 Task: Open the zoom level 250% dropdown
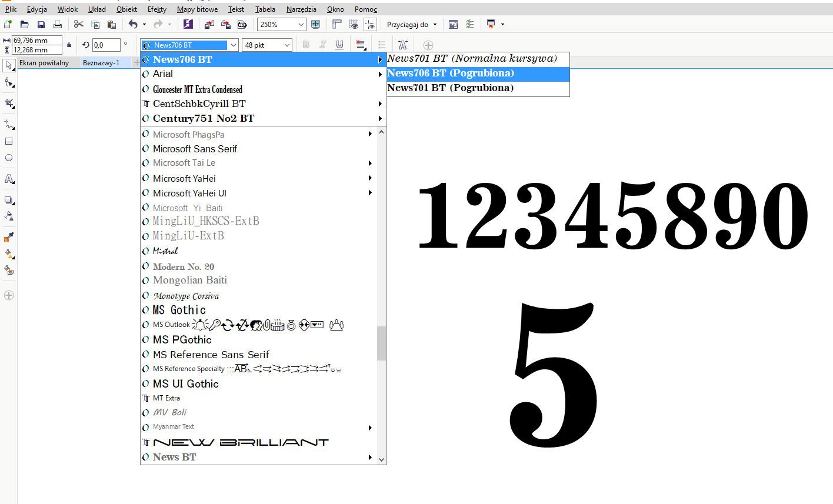301,24
